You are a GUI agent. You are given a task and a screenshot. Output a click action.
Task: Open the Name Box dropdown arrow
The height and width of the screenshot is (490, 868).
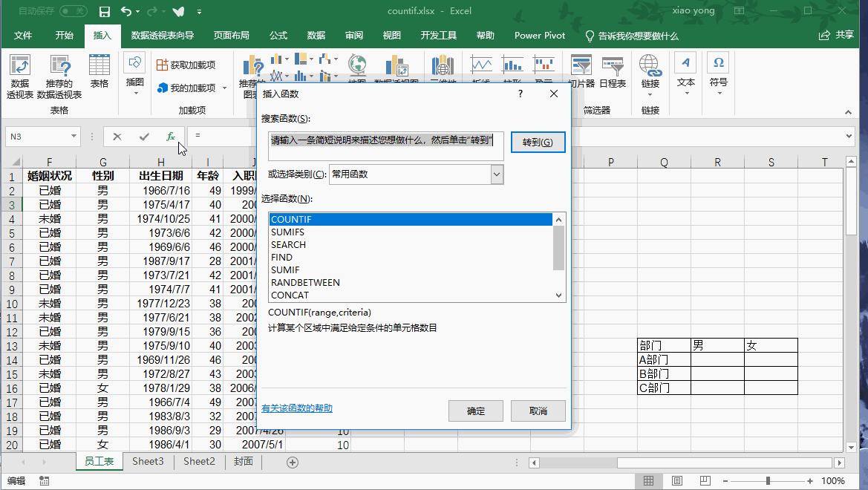coord(73,136)
